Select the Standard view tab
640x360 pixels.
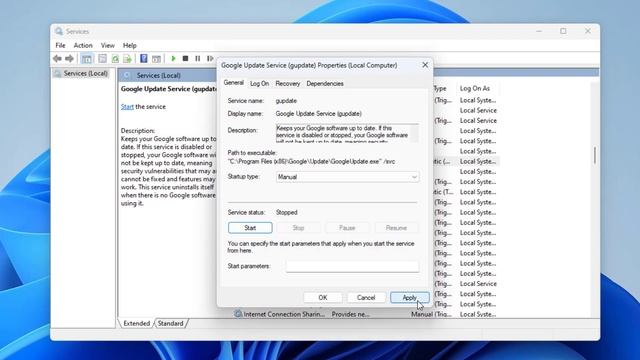coord(171,323)
